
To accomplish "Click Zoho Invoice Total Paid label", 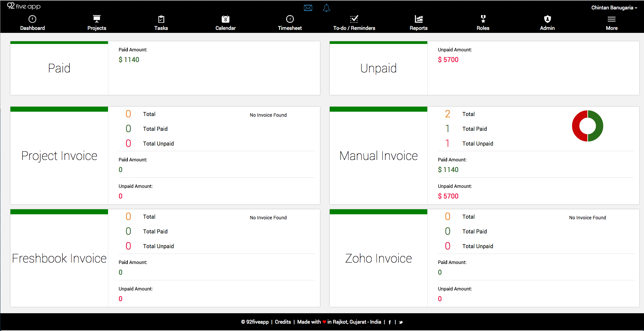I will click(x=474, y=231).
